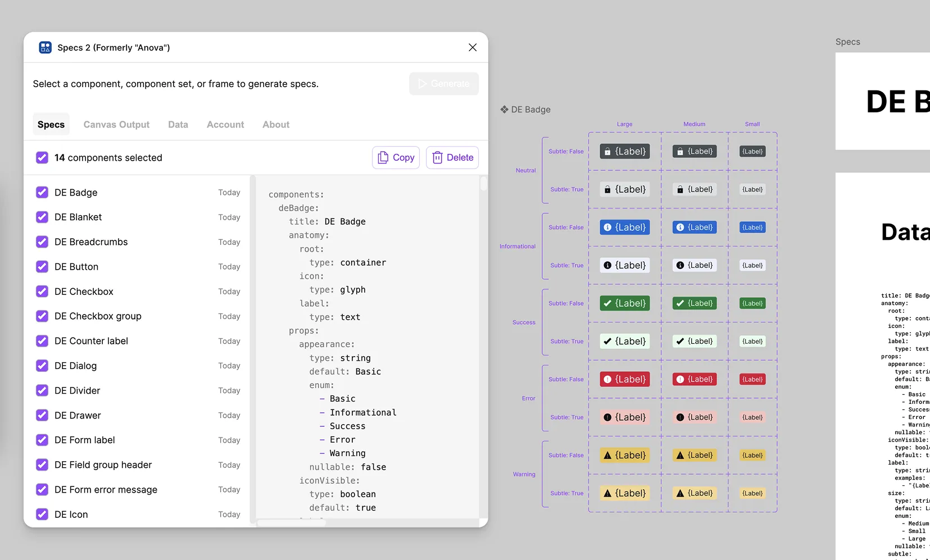Image resolution: width=930 pixels, height=560 pixels.
Task: Select large Error badge, Subtle False
Action: 625,379
